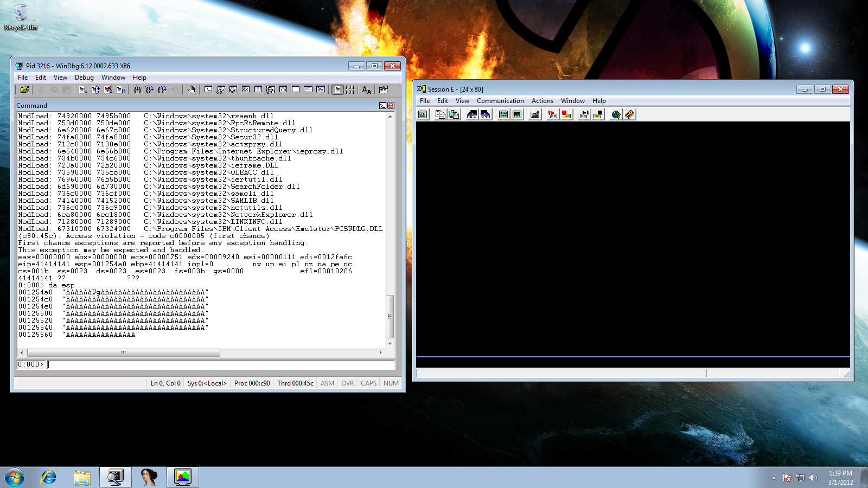Image resolution: width=868 pixels, height=488 pixels.
Task: Show hidden system tray icons
Action: pyautogui.click(x=774, y=478)
